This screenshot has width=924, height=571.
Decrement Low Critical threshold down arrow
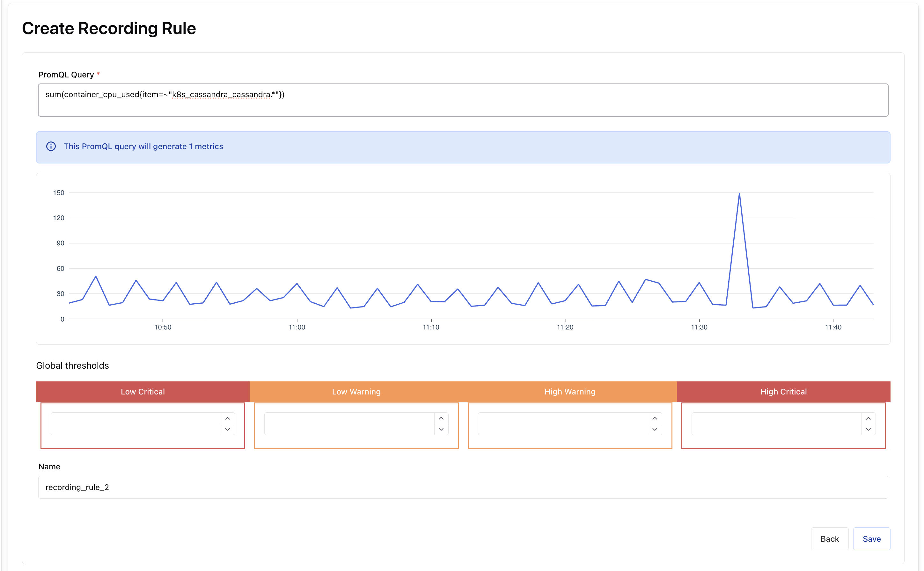click(228, 430)
